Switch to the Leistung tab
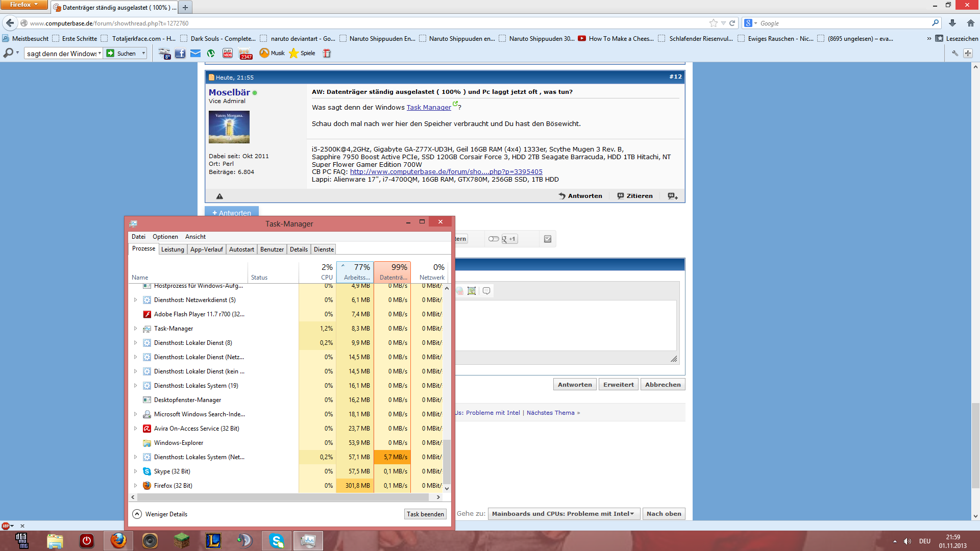980x551 pixels. 173,249
